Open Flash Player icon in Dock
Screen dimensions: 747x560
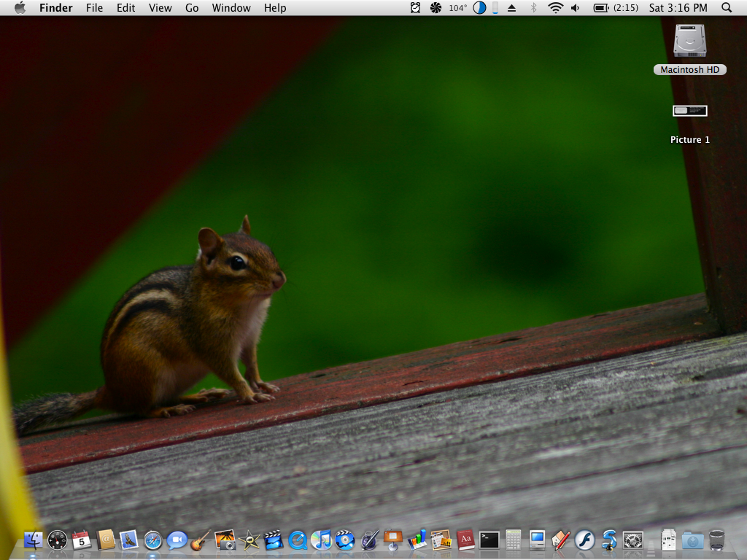pos(585,540)
